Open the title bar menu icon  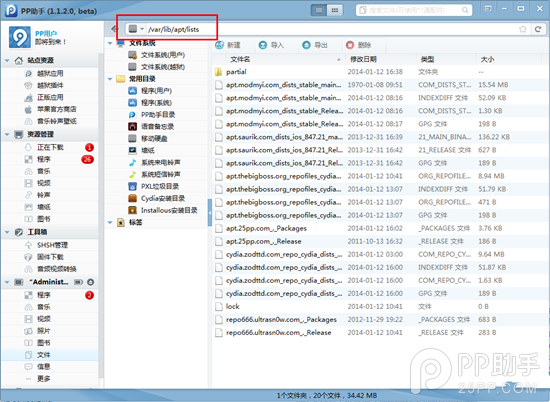488,8
